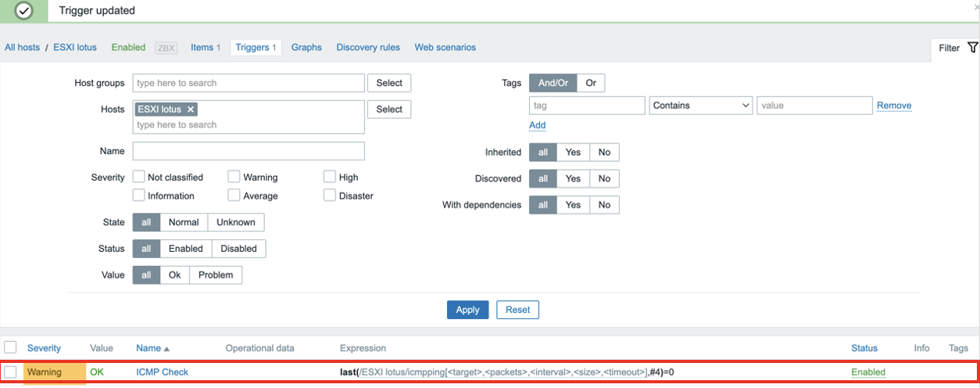This screenshot has height=388, width=980.
Task: Check the Warning severity checkbox
Action: (x=234, y=177)
